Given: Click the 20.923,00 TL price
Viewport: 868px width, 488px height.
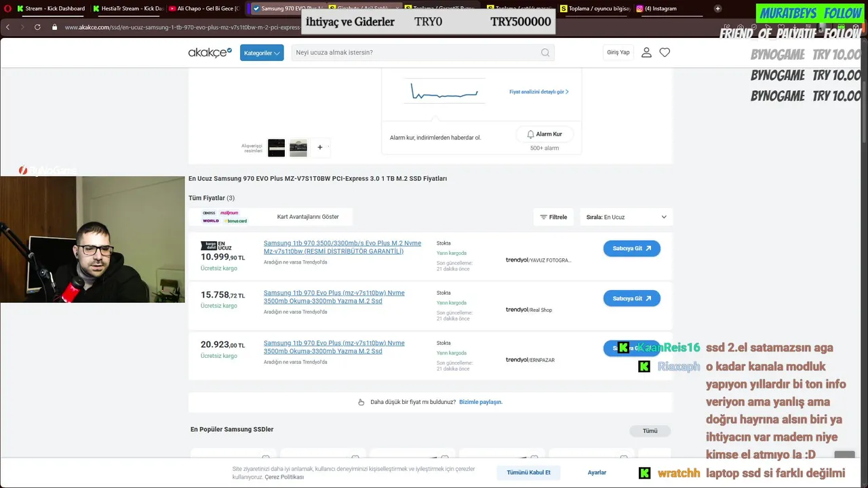Looking at the screenshot, I should 223,345.
